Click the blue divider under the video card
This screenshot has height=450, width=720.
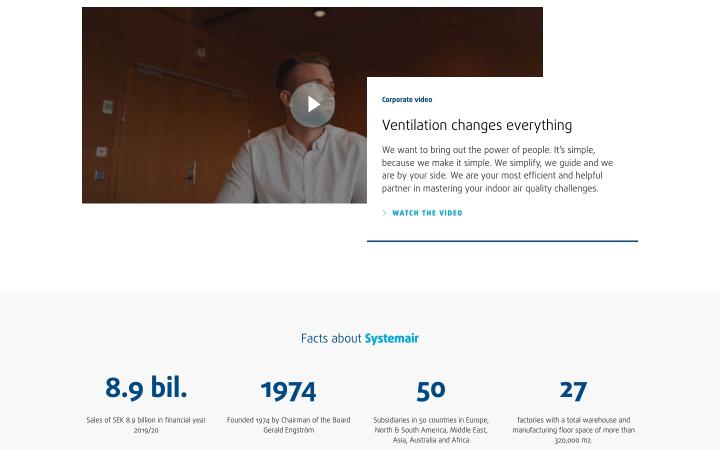[502, 241]
